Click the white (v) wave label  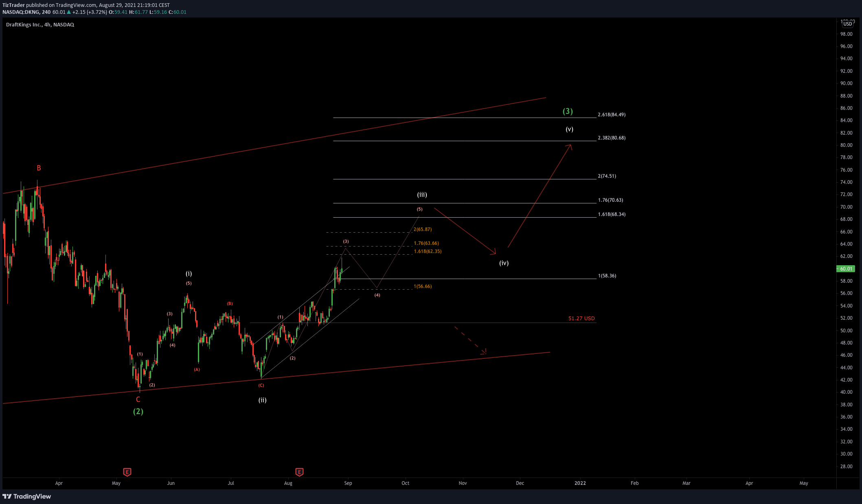pos(569,129)
